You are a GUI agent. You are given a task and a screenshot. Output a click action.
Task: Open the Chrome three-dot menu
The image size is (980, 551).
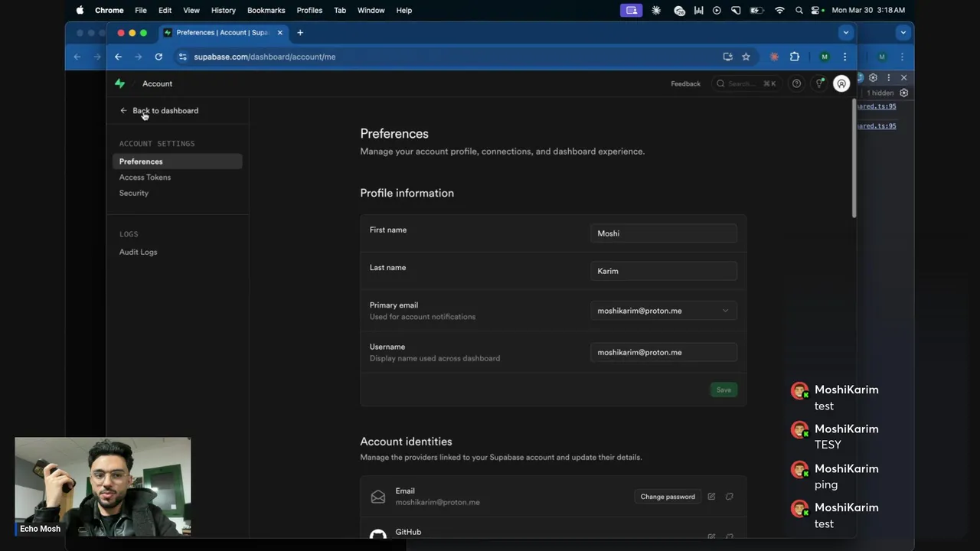[844, 57]
